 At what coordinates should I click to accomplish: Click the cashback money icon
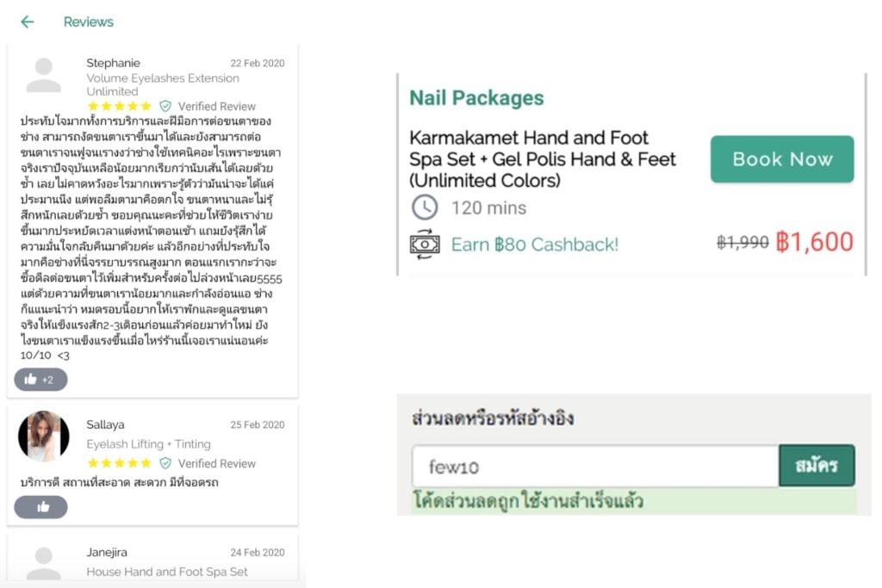425,244
